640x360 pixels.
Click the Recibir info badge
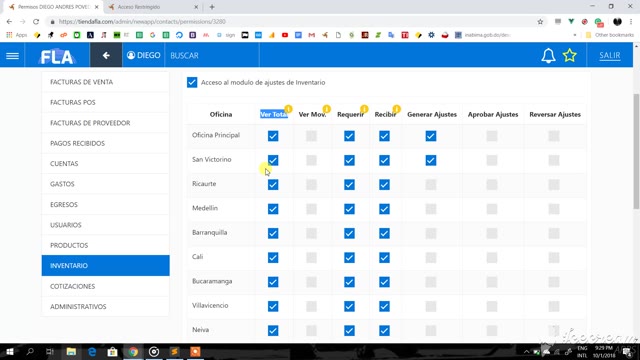pyautogui.click(x=396, y=109)
